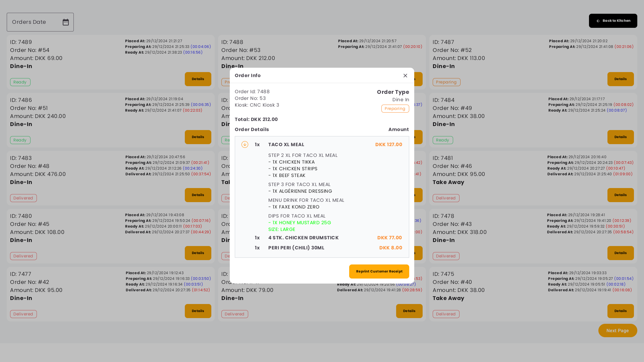The height and width of the screenshot is (362, 644).
Task: Click the Orders Date field
Action: point(34,22)
